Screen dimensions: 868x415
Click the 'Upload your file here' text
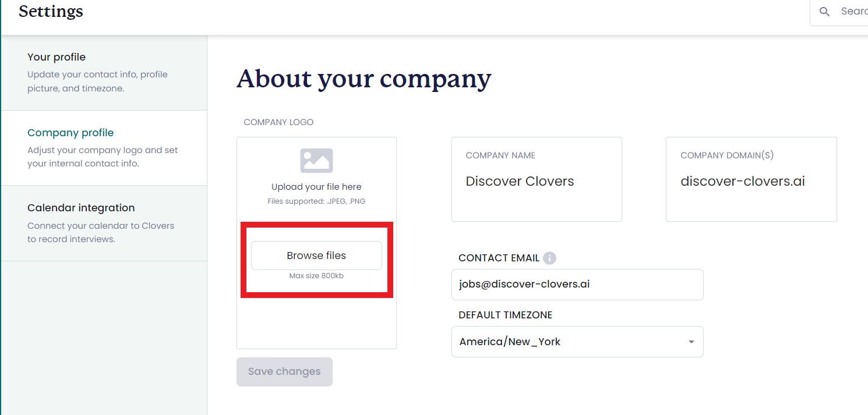316,187
